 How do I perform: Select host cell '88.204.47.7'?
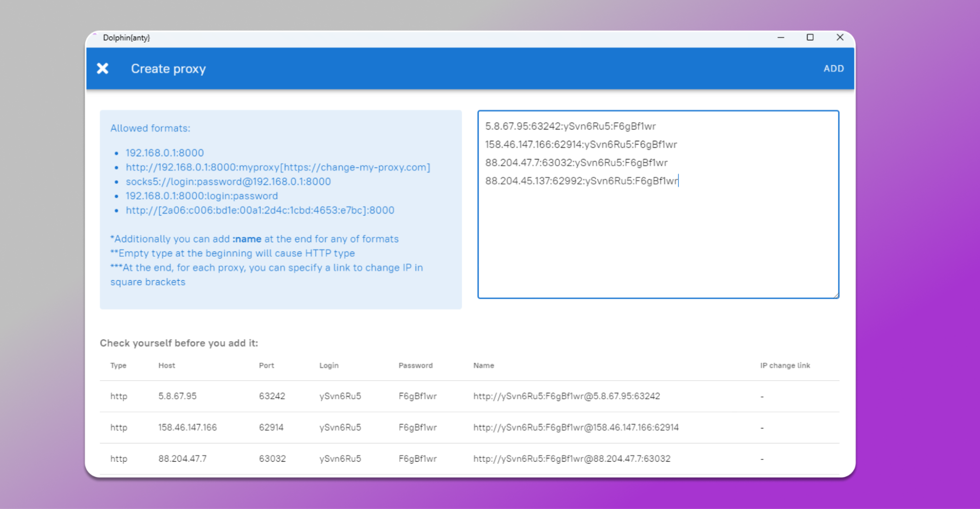tap(182, 459)
